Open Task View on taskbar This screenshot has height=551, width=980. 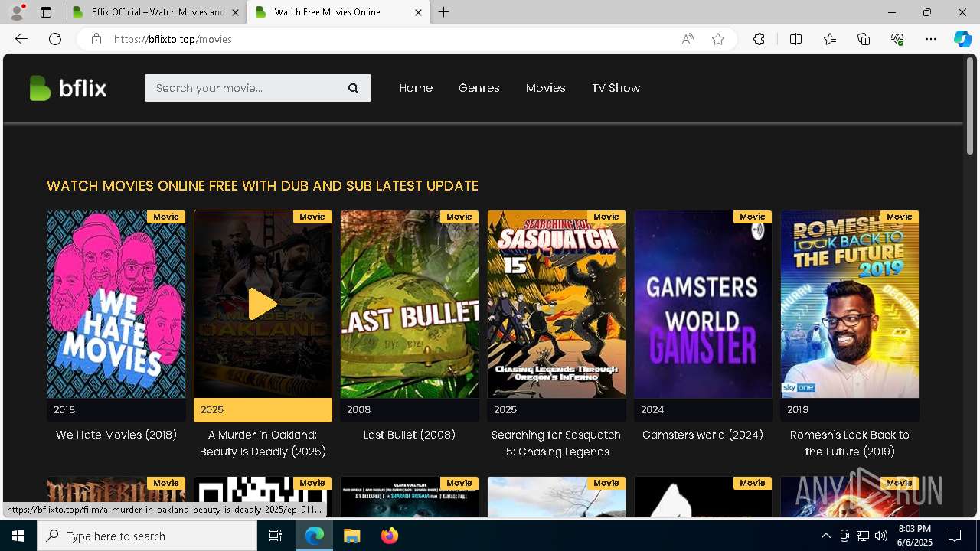[276, 536]
